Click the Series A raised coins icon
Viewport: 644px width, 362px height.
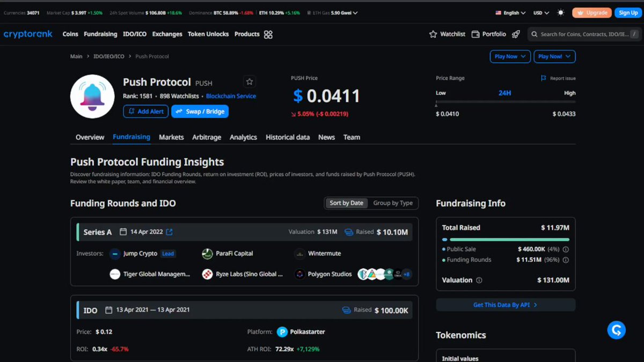click(349, 232)
